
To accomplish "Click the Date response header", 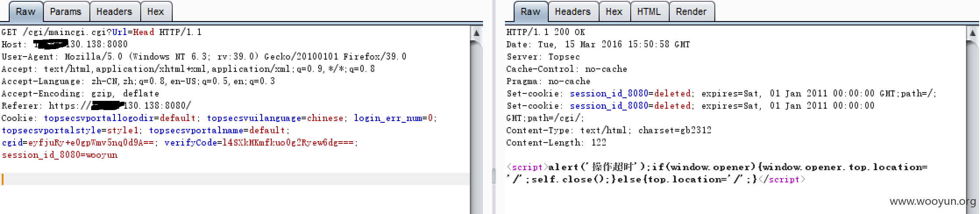I will (x=598, y=44).
